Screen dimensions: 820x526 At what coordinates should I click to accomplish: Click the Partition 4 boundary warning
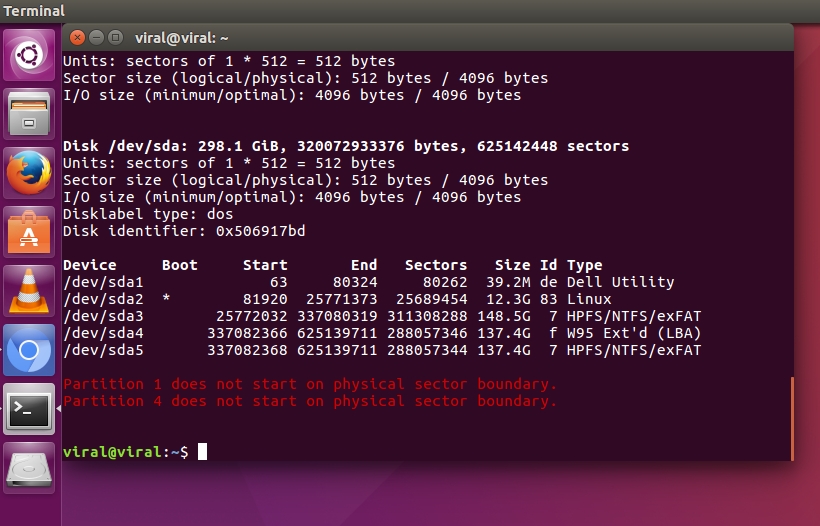[x=310, y=401]
